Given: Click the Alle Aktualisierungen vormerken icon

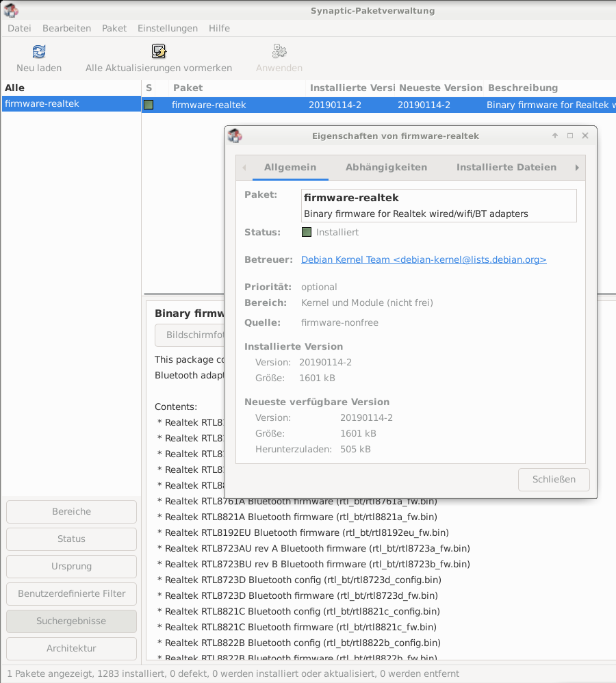Looking at the screenshot, I should click(x=159, y=51).
